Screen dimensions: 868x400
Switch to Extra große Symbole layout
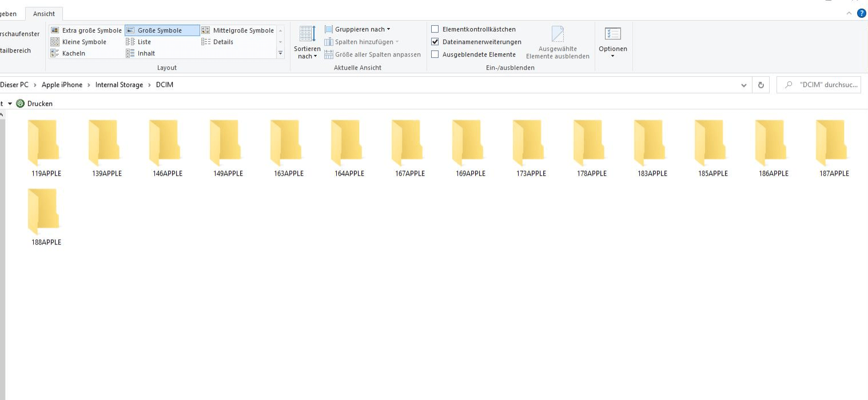86,30
